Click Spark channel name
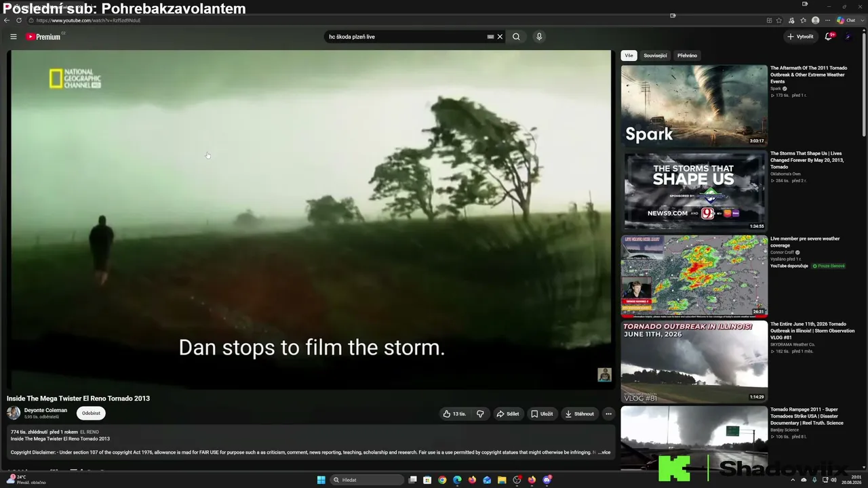The height and width of the screenshot is (488, 868). (x=776, y=89)
